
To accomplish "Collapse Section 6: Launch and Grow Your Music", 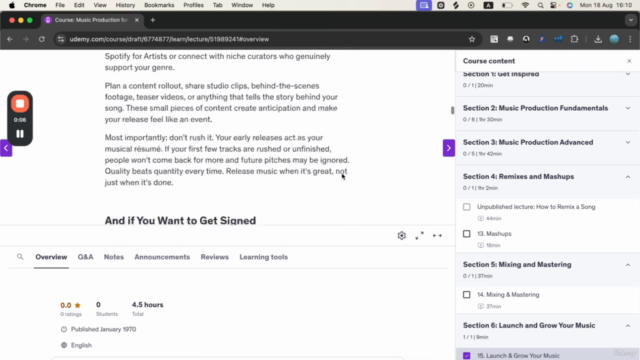I will (628, 326).
